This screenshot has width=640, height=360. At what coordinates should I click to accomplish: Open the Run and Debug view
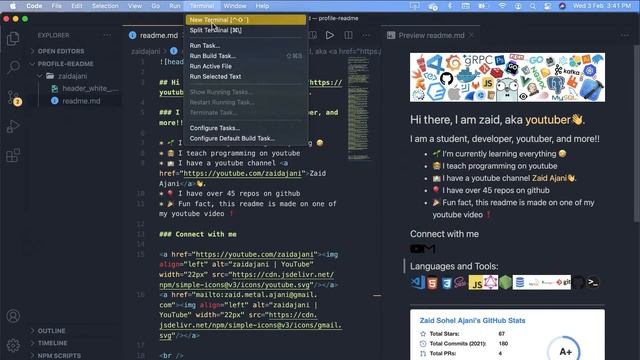[x=13, y=127]
